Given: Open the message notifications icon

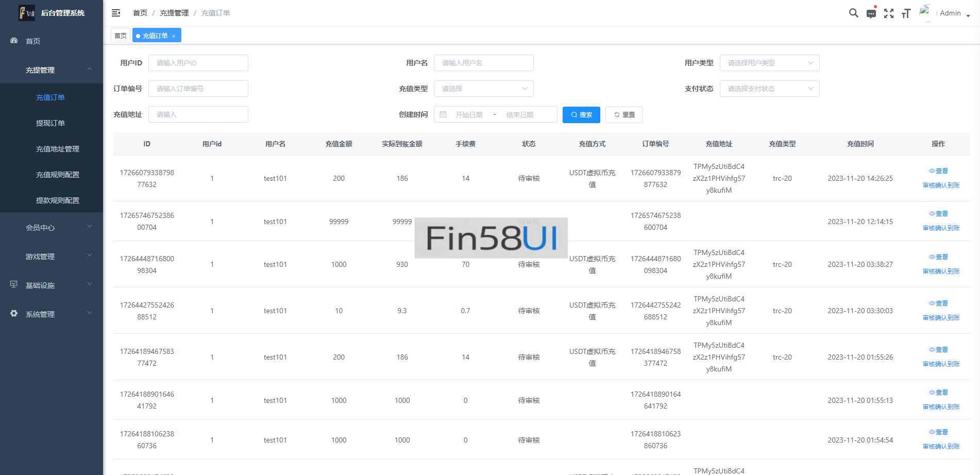Looking at the screenshot, I should (871, 13).
